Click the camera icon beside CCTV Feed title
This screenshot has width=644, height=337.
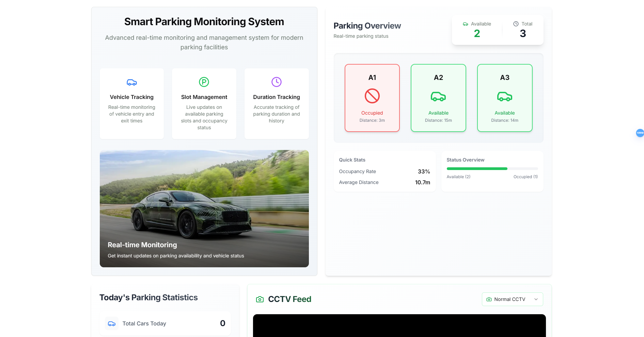pyautogui.click(x=260, y=299)
